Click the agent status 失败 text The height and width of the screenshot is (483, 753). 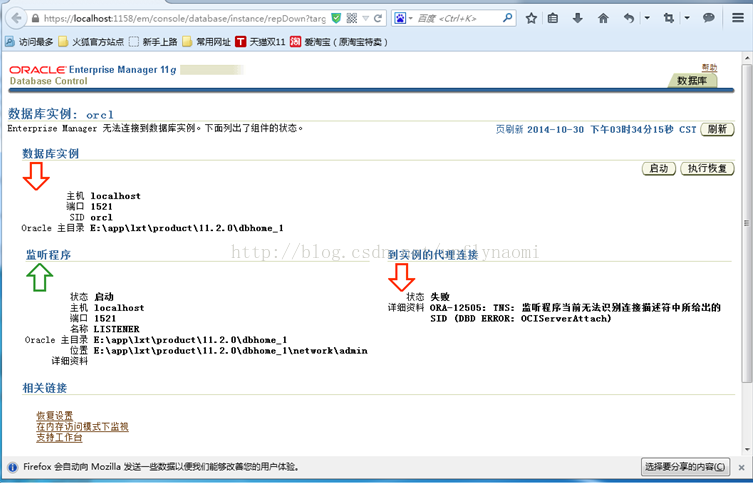pyautogui.click(x=440, y=297)
